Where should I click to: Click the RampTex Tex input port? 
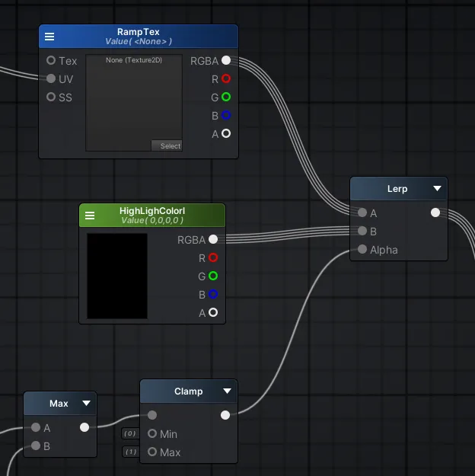[x=51, y=60]
